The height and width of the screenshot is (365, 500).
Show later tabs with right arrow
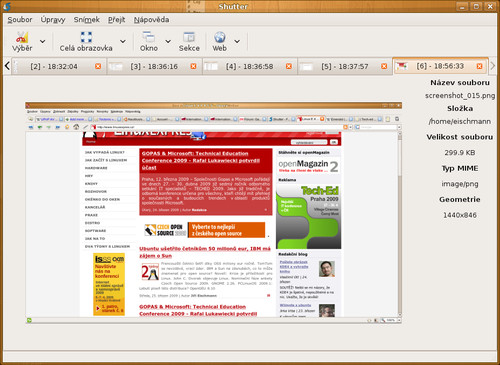[x=493, y=66]
